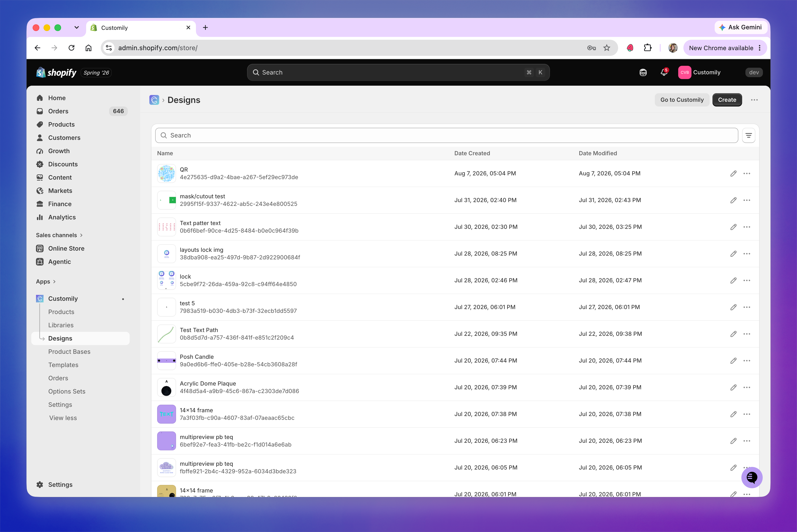
Task: Open Online Store sales channel
Action: tap(80, 248)
